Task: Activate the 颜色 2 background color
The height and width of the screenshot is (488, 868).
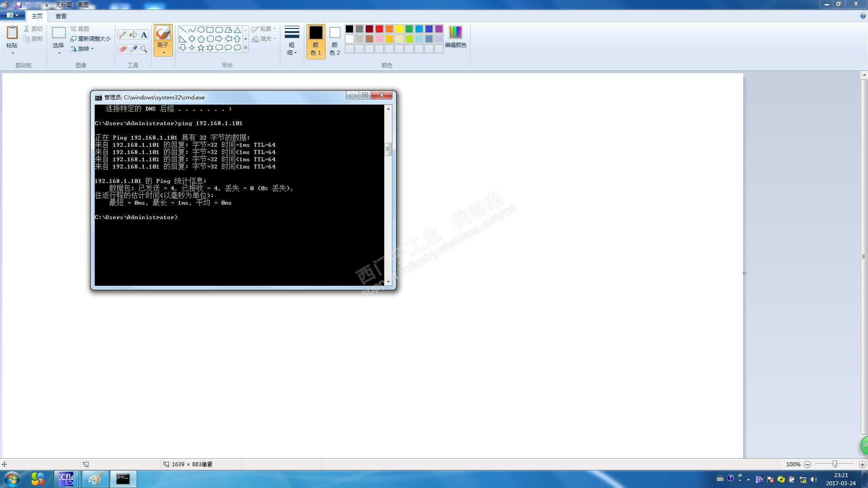Action: coord(335,41)
